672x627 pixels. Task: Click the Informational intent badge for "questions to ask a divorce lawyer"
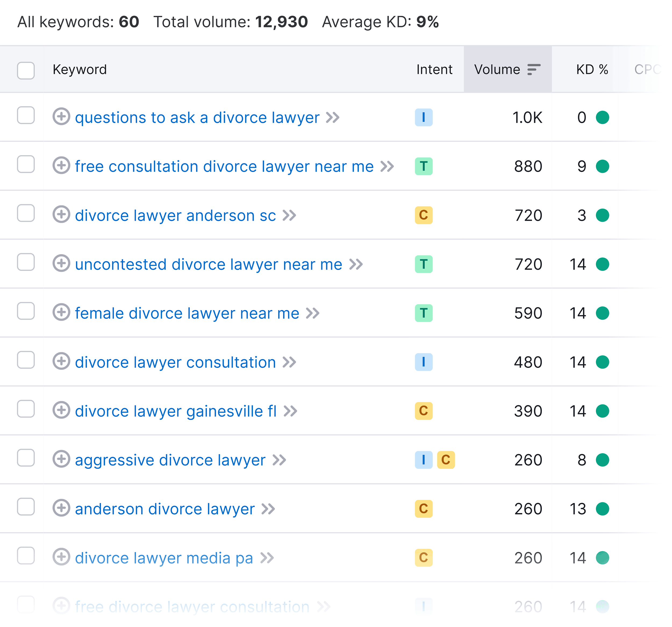click(424, 117)
